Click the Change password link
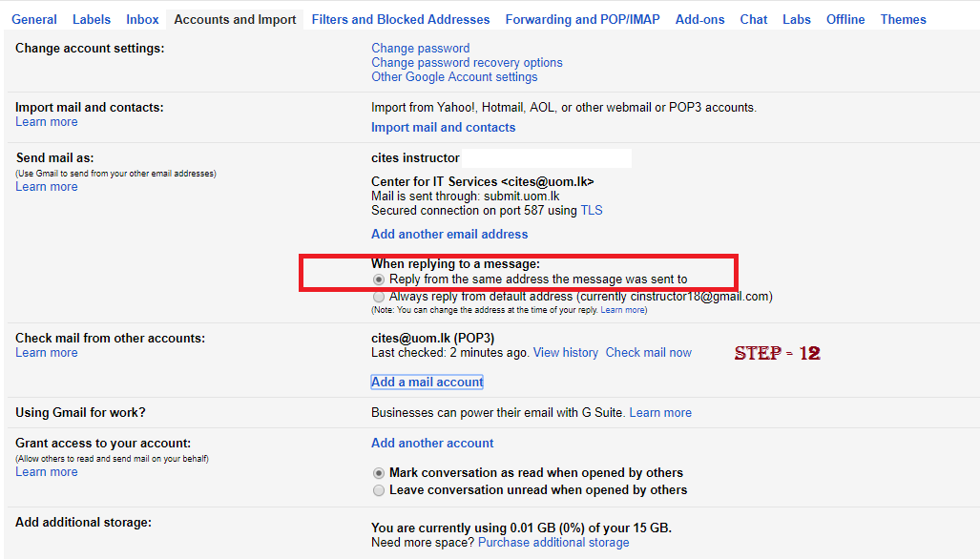The height and width of the screenshot is (559, 980). pyautogui.click(x=421, y=48)
